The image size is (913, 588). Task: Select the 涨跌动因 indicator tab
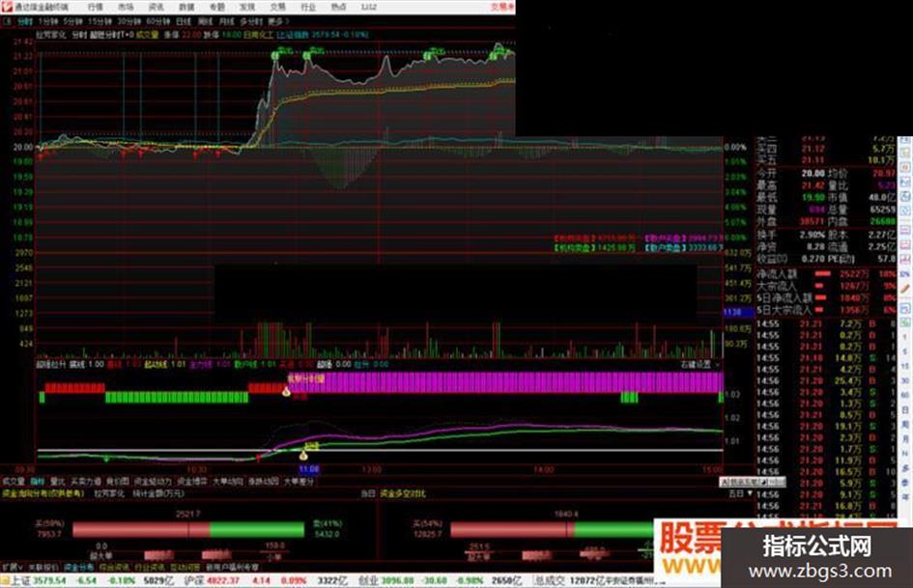263,482
